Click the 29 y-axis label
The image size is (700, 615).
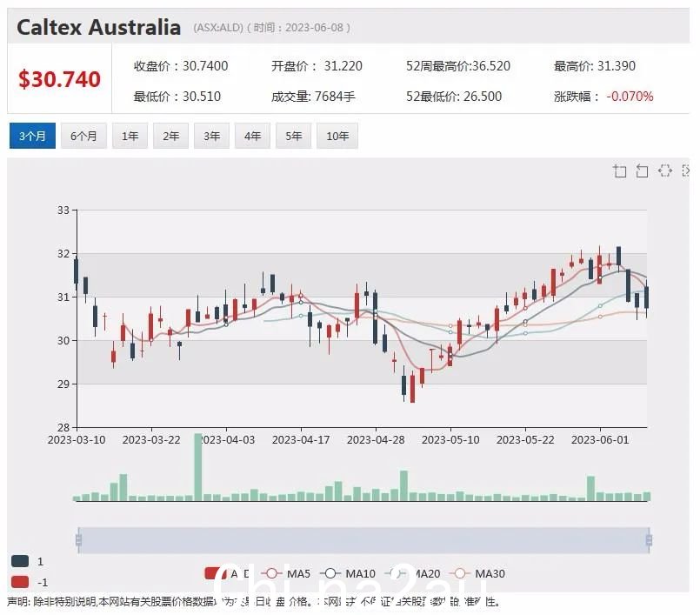[x=63, y=384]
